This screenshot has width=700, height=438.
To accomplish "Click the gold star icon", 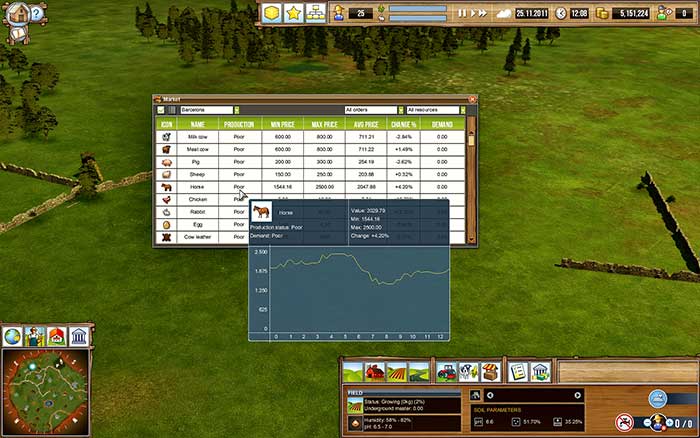I will (x=293, y=13).
